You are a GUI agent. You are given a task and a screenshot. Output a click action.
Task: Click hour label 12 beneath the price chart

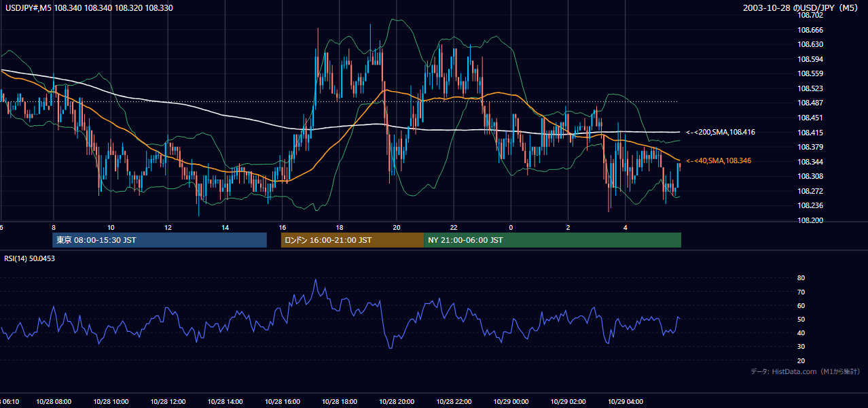coord(168,227)
